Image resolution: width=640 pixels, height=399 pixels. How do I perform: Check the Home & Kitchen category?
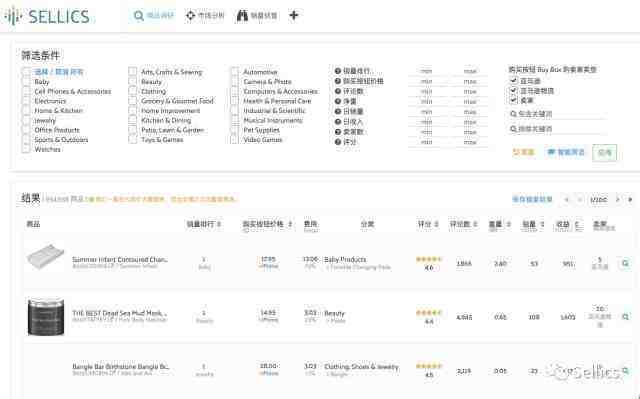click(26, 111)
